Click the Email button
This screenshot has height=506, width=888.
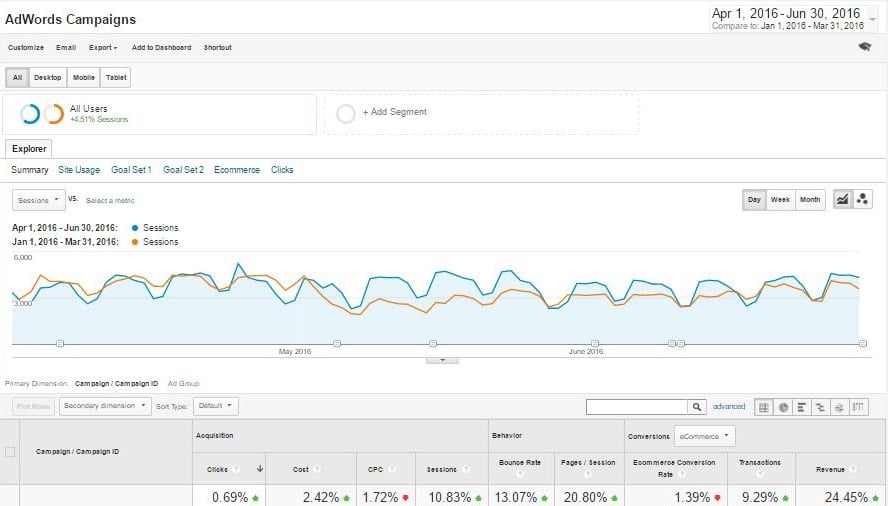pos(66,48)
